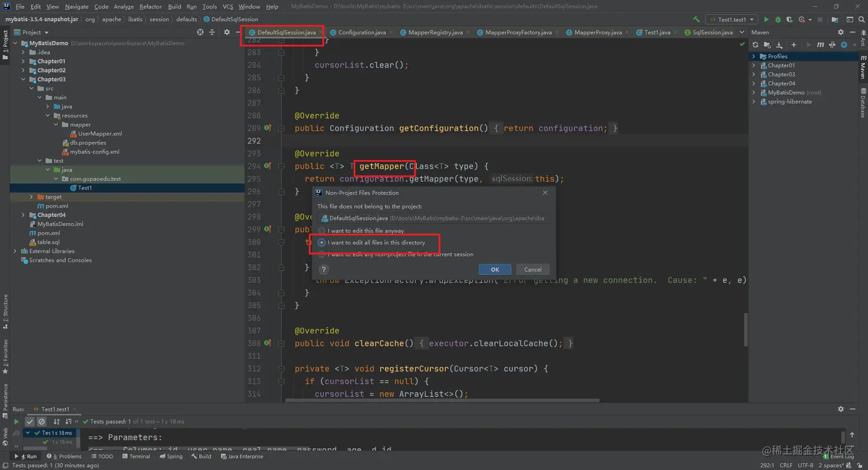This screenshot has width=868, height=470.
Task: Open the Navigate menu
Action: click(x=76, y=7)
